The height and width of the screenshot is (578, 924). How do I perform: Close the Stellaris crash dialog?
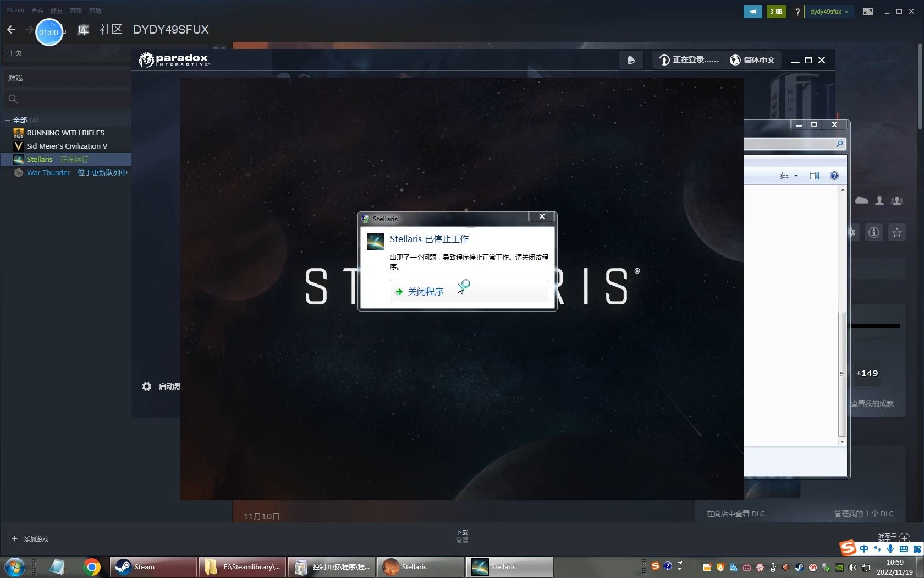(542, 217)
